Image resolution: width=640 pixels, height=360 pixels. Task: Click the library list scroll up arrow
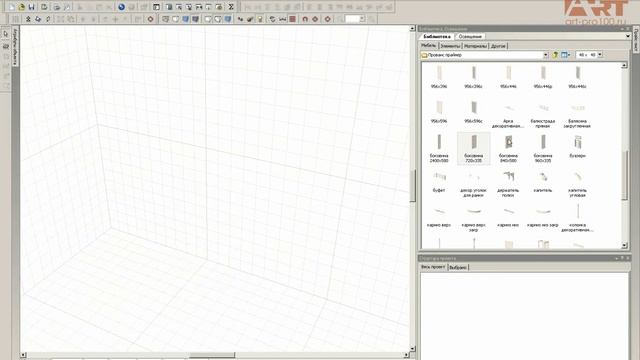624,65
